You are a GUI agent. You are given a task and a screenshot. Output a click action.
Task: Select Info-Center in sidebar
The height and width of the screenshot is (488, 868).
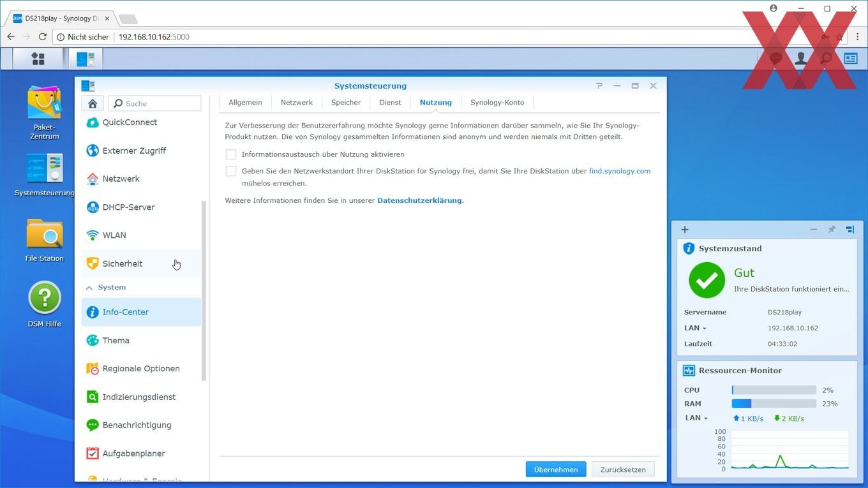pyautogui.click(x=141, y=312)
